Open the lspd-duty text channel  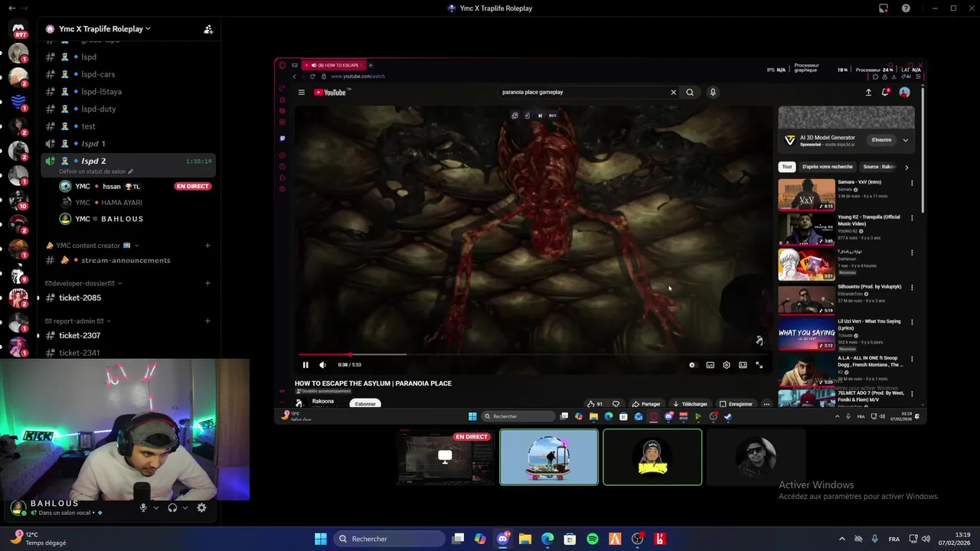click(99, 109)
